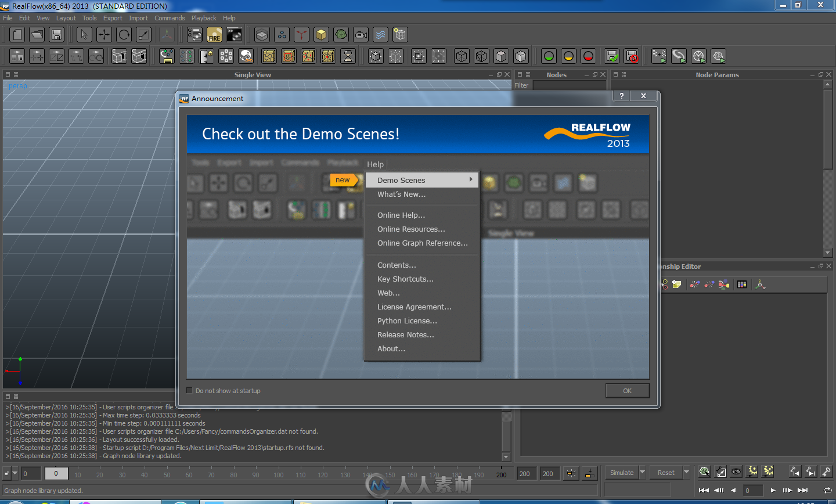Click the red status light icon
The height and width of the screenshot is (504, 836).
tap(588, 56)
